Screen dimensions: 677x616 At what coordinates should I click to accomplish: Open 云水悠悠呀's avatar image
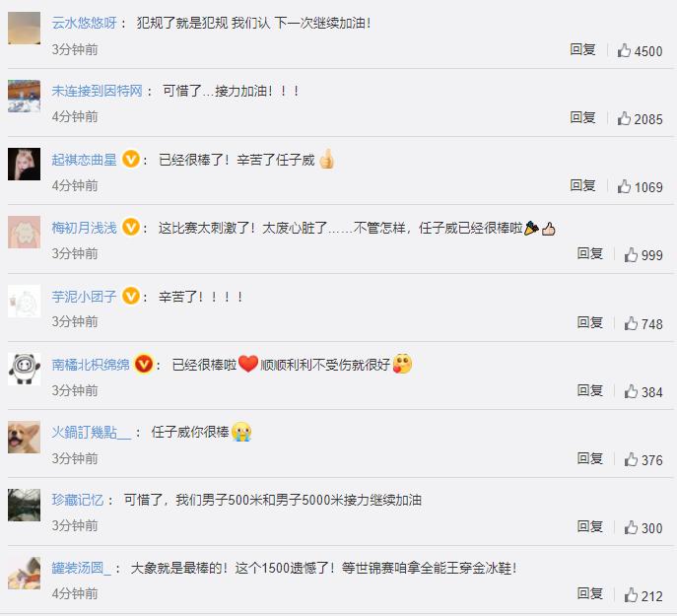click(25, 28)
